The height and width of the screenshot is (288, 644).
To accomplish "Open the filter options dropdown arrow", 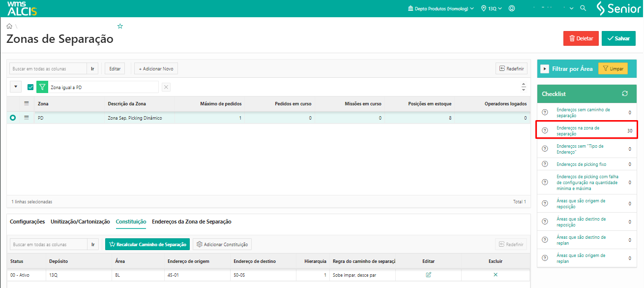I will pos(16,87).
